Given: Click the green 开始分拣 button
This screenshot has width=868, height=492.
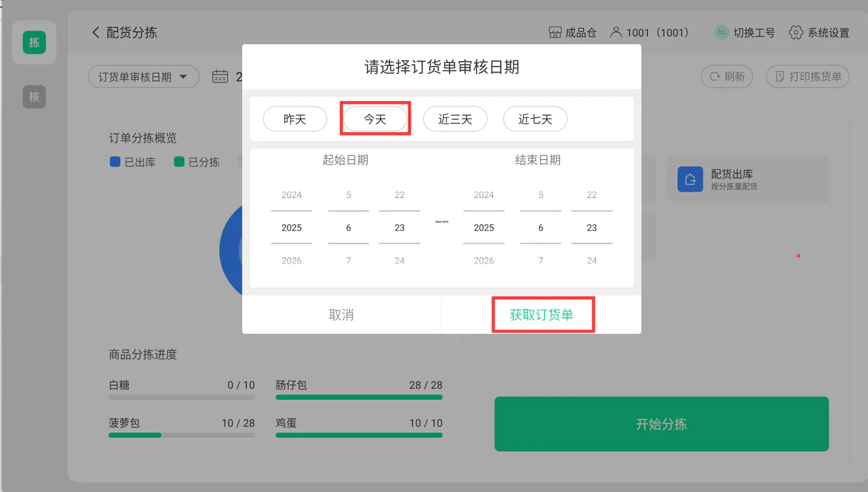Looking at the screenshot, I should (661, 424).
